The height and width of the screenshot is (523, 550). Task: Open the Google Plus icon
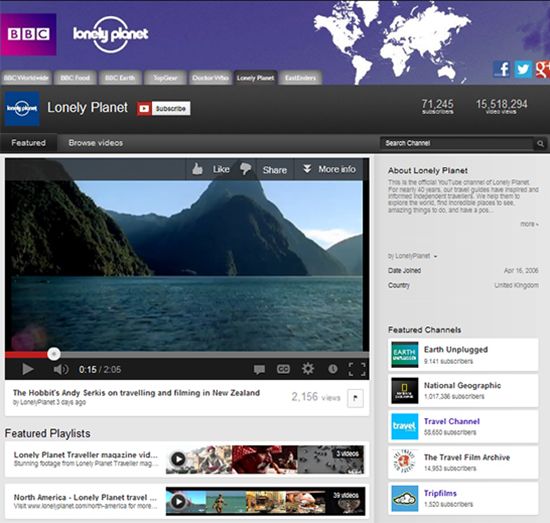pos(543,69)
